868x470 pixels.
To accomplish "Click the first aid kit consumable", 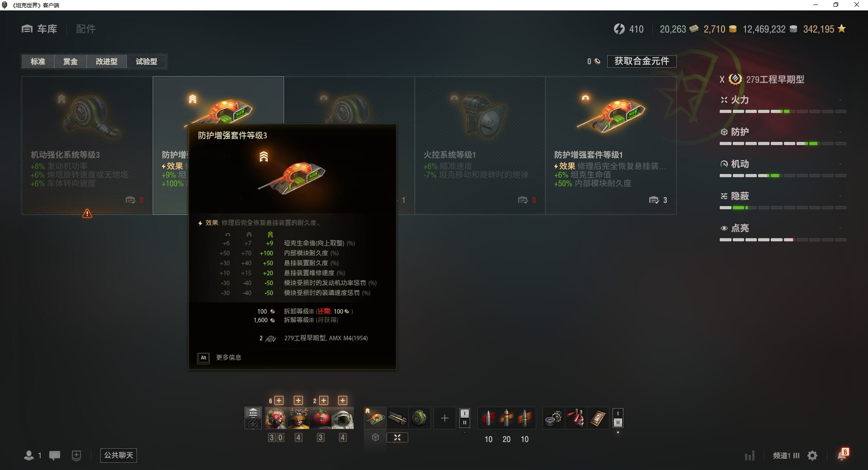I will click(597, 418).
